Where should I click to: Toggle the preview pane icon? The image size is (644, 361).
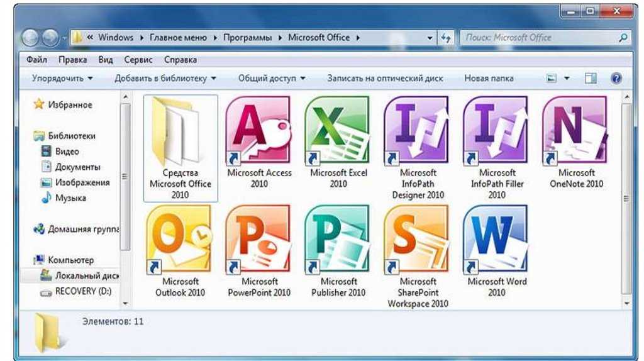point(591,78)
